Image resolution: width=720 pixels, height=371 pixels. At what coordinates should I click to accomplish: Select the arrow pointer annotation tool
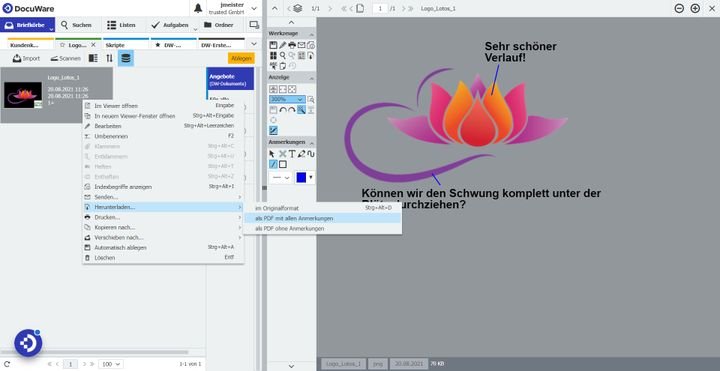273,154
